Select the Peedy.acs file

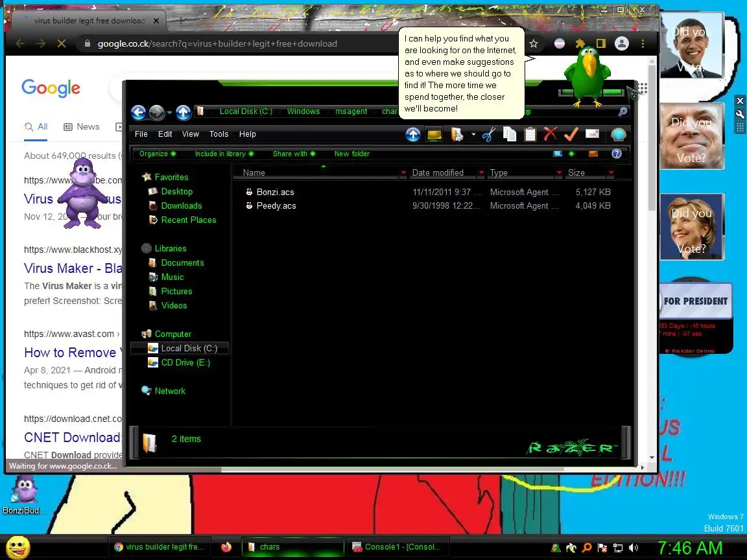(276, 206)
